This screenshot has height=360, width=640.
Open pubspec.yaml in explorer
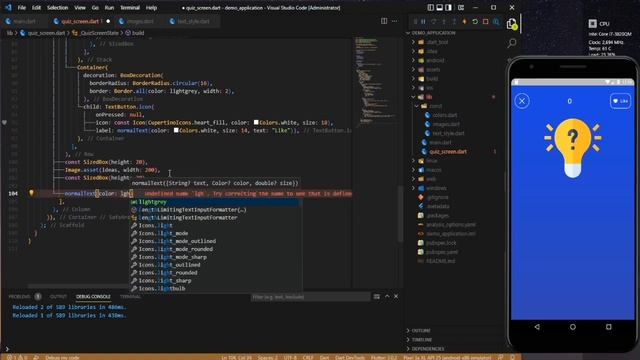click(x=441, y=252)
